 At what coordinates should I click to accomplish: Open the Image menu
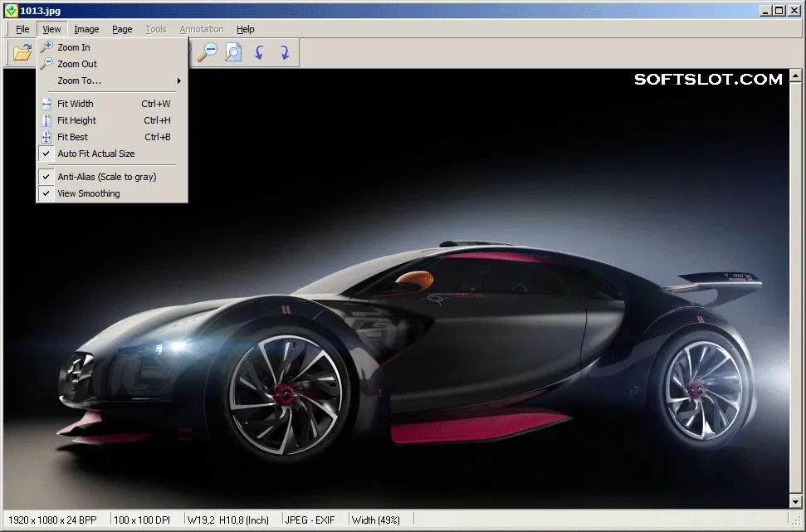pyautogui.click(x=86, y=29)
